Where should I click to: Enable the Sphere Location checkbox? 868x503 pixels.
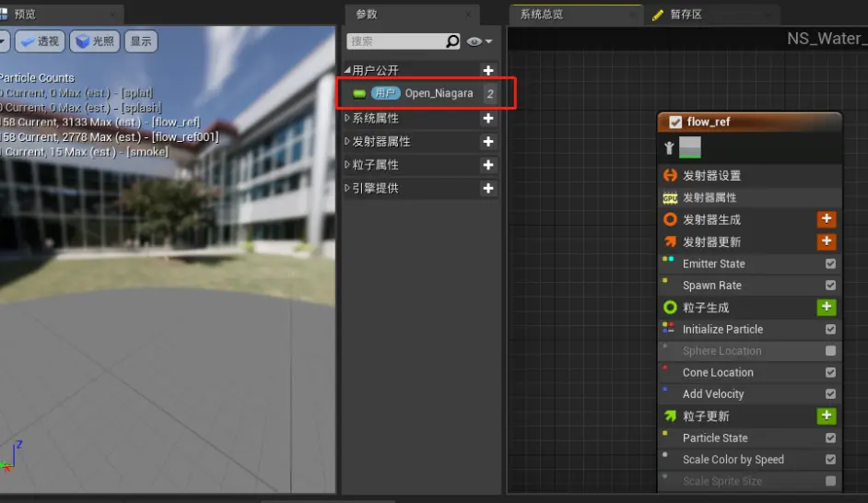830,351
